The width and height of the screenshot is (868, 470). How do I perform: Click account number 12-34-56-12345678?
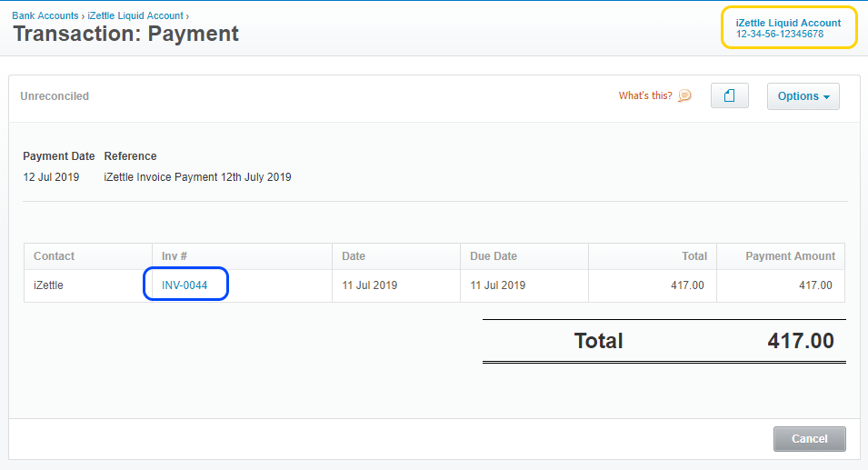coord(780,35)
